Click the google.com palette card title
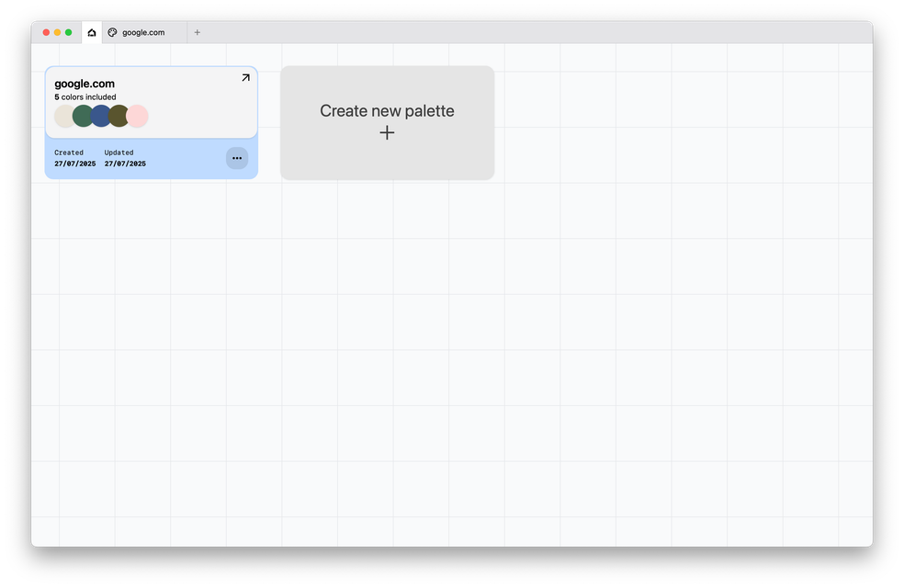The width and height of the screenshot is (904, 588). pyautogui.click(x=85, y=84)
